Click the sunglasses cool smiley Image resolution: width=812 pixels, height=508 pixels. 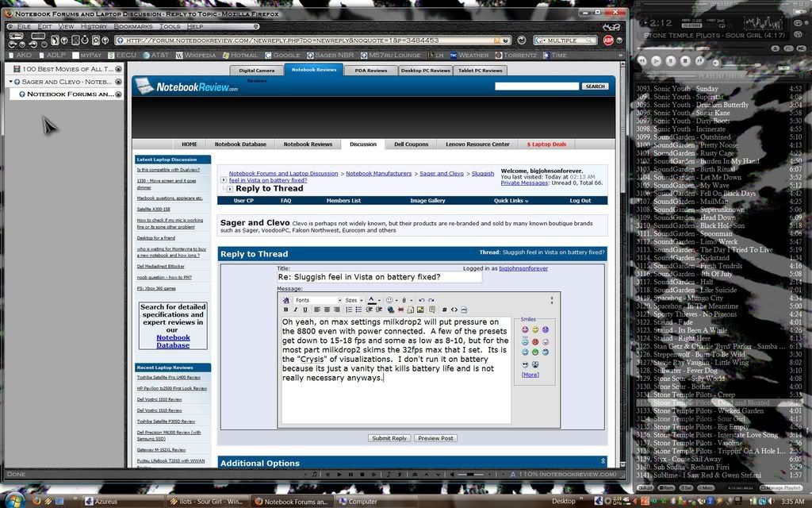pos(525,364)
